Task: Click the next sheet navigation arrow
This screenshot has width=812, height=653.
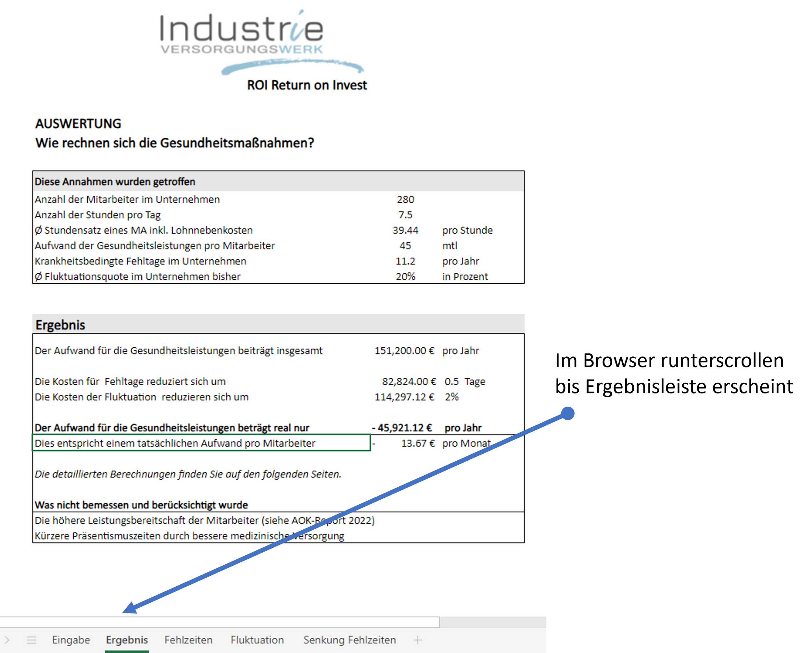Action: point(7,640)
